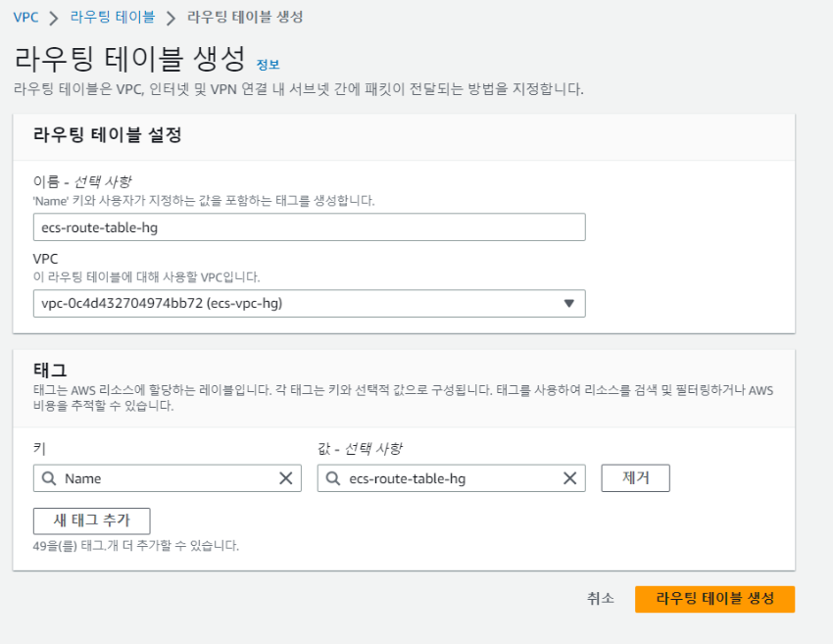
Task: Open 라우팅 테이블 breadcrumb link
Action: point(113,17)
